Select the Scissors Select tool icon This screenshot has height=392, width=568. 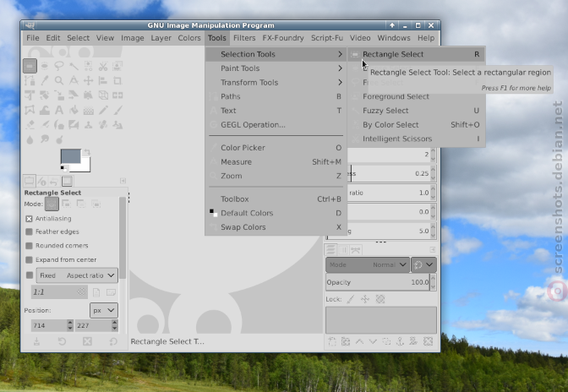pyautogui.click(x=103, y=66)
